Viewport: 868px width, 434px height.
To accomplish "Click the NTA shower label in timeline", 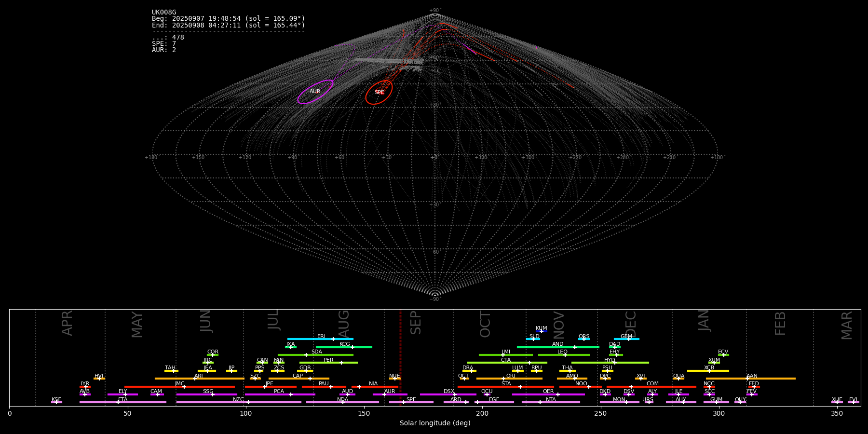I will pos(551,399).
